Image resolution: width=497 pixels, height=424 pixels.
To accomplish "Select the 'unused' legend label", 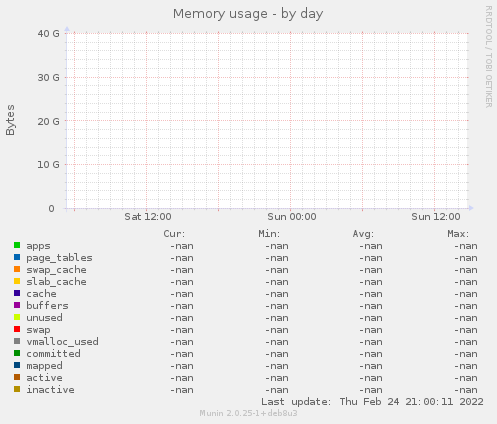I will [44, 318].
